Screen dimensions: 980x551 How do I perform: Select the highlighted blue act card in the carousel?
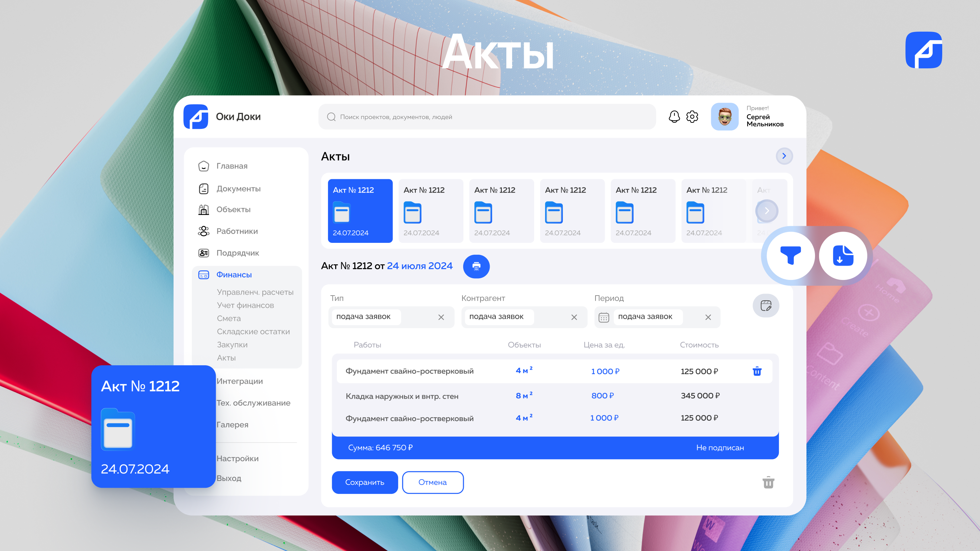[360, 211]
